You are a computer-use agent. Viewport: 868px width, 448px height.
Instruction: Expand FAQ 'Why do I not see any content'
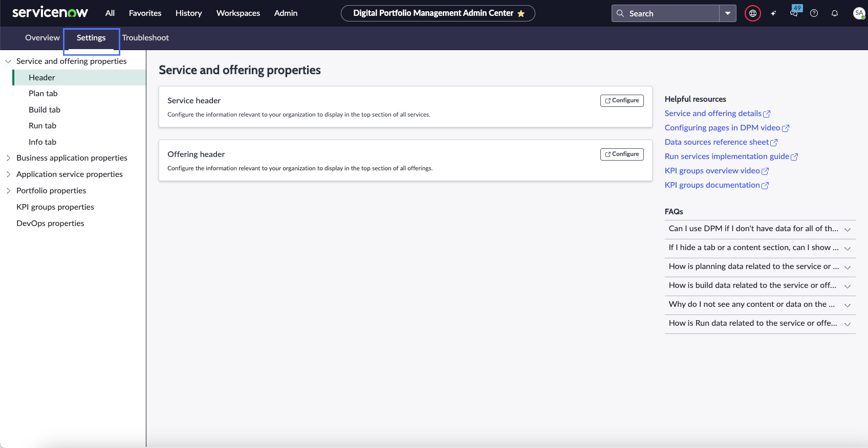760,305
